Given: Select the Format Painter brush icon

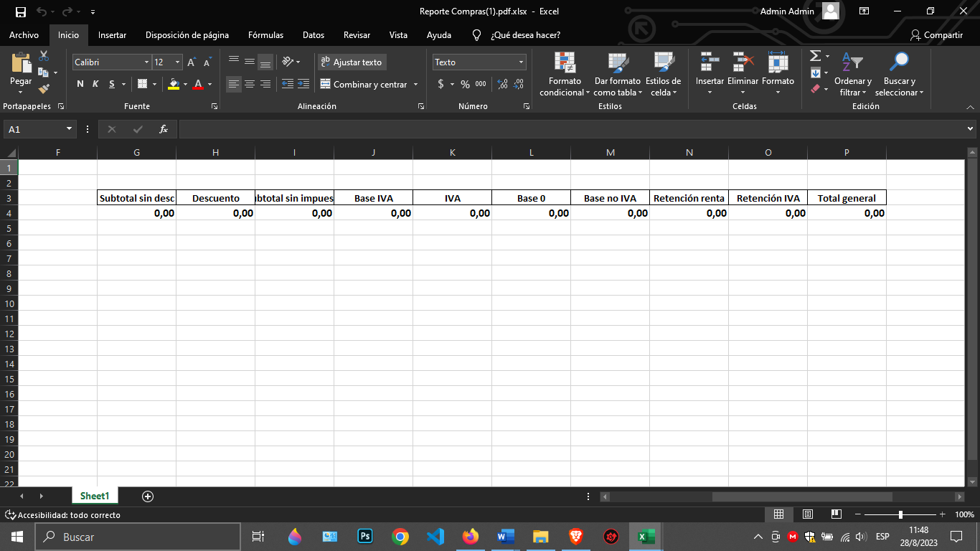Looking at the screenshot, I should tap(44, 88).
